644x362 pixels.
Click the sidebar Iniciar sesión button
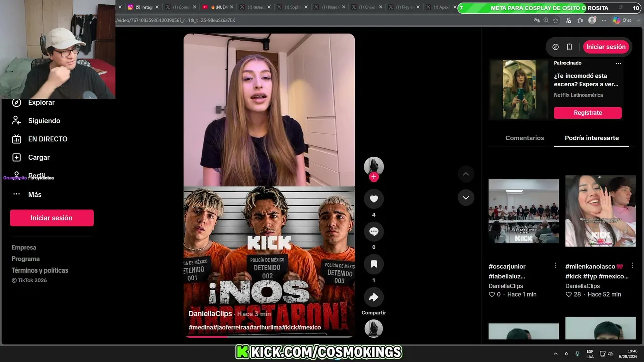click(x=51, y=218)
